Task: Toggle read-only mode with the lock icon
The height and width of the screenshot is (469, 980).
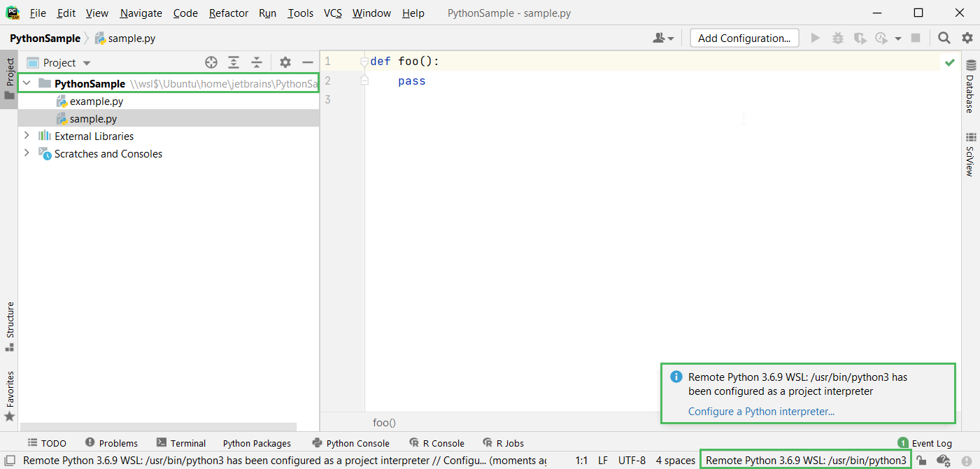Action: (x=921, y=460)
